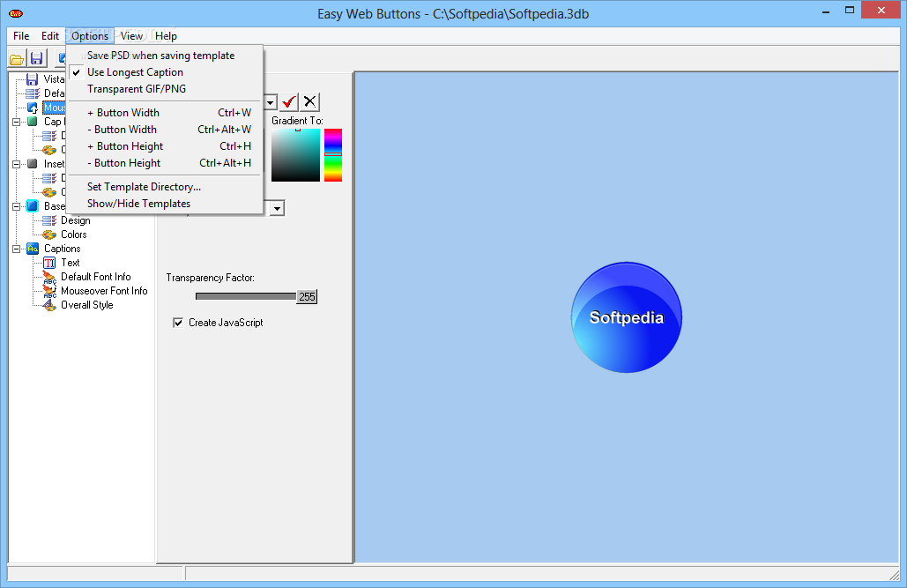
Task: Click the Mouseover Font Info brush icon
Action: (49, 291)
